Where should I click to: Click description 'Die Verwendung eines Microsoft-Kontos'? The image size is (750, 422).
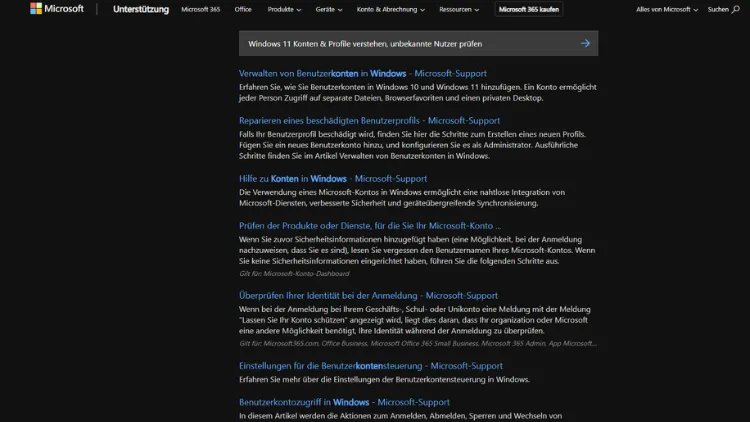(x=402, y=198)
